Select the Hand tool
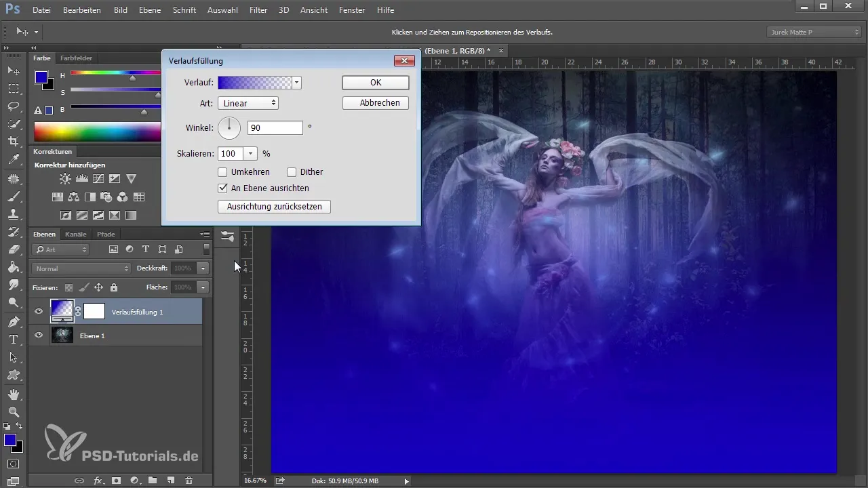 point(13,394)
